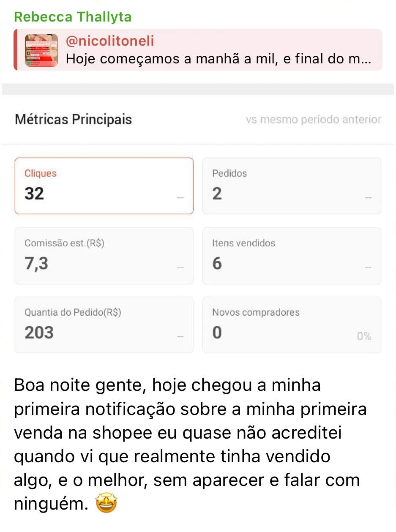This screenshot has width=396, height=532.
Task: Click the 203 order amount value
Action: tap(39, 333)
